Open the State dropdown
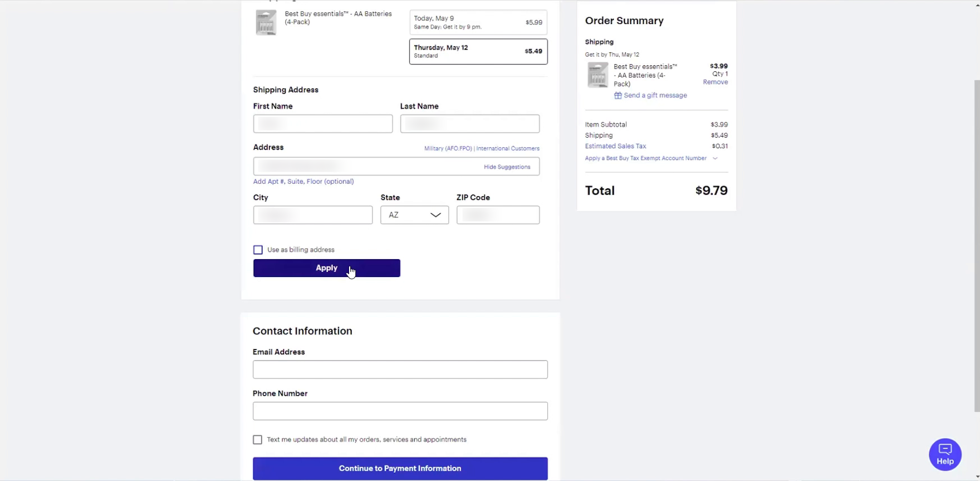The image size is (980, 481). click(x=414, y=215)
